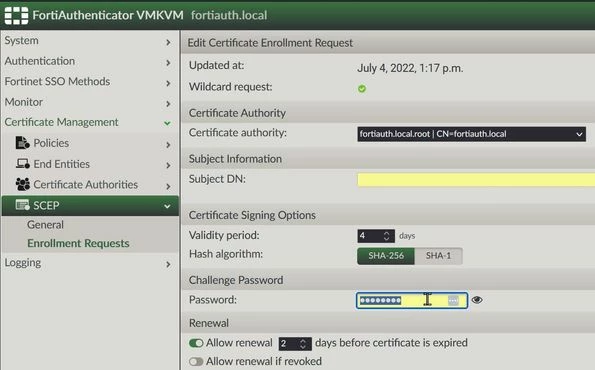Image resolution: width=595 pixels, height=370 pixels.
Task: Click the Subject Information section heading
Action: [x=235, y=159]
